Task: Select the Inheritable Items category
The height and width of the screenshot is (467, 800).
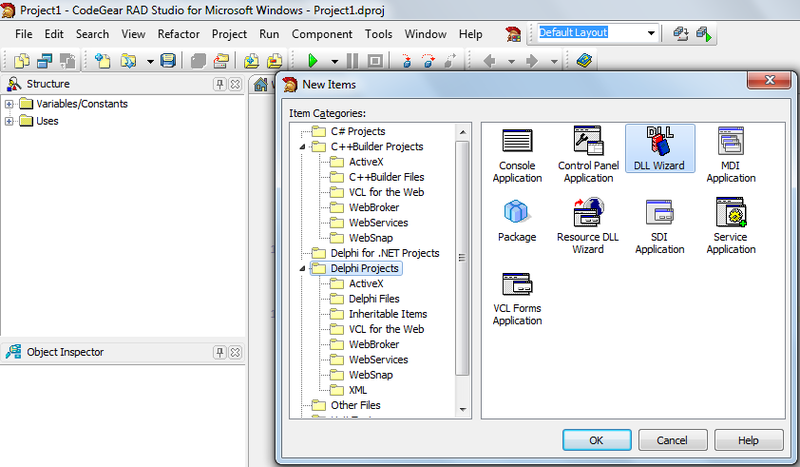Action: tap(388, 314)
